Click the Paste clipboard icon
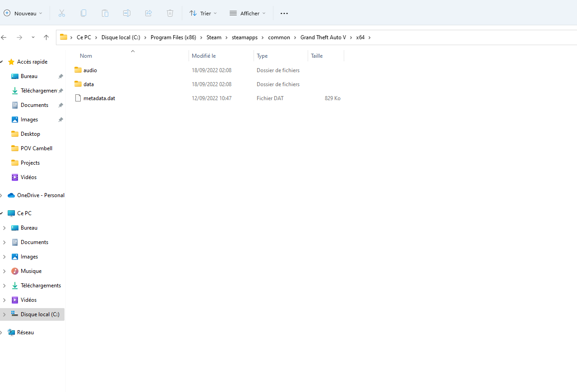 [x=105, y=14]
